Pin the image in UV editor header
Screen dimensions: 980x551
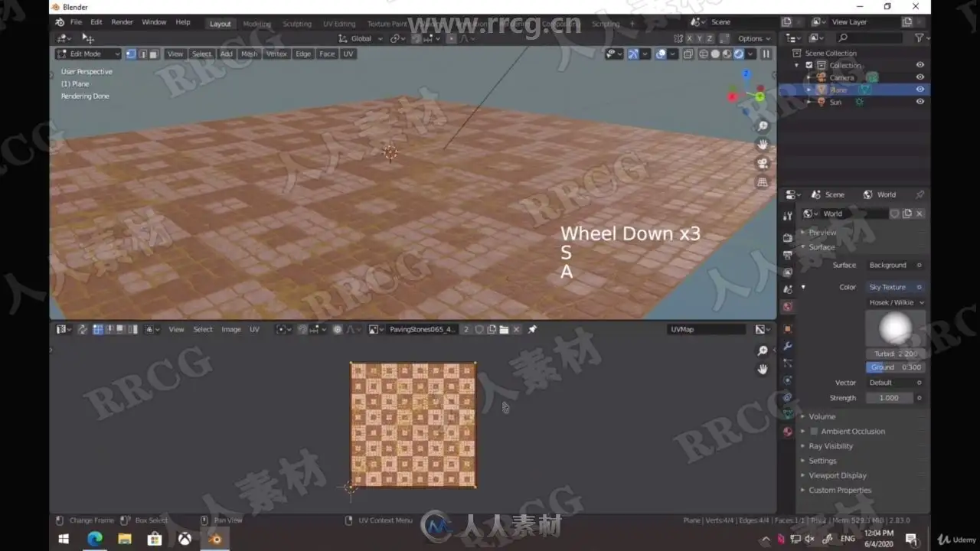click(532, 330)
